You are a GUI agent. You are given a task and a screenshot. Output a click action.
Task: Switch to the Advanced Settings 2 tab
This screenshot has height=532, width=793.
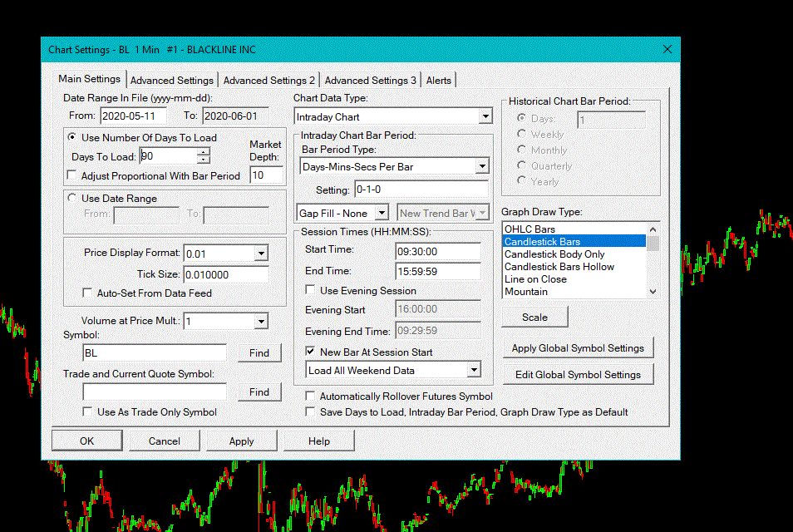[269, 81]
